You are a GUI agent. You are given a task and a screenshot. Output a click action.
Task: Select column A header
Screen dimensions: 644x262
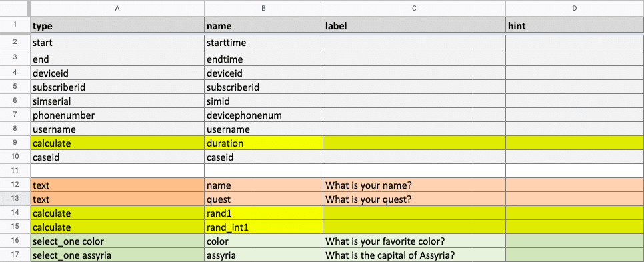117,8
